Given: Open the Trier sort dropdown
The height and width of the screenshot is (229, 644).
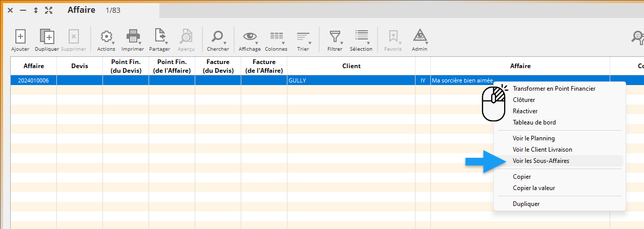Looking at the screenshot, I should point(303,37).
